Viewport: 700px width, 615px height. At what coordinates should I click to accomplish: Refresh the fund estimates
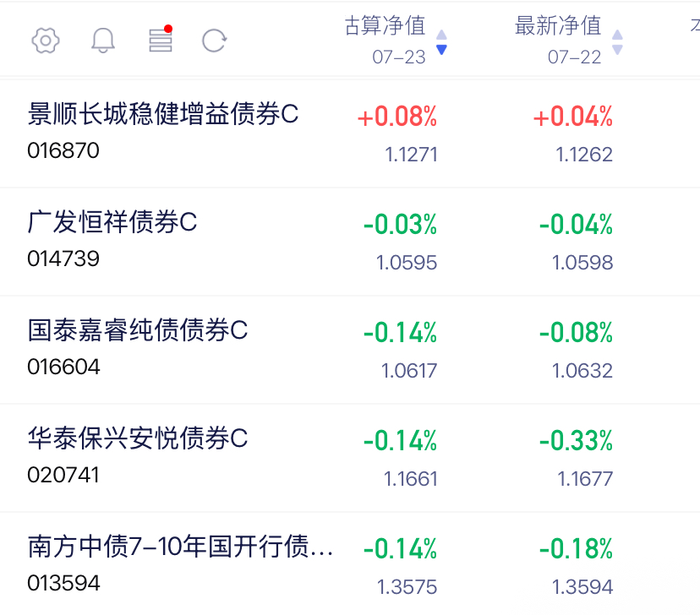[214, 41]
